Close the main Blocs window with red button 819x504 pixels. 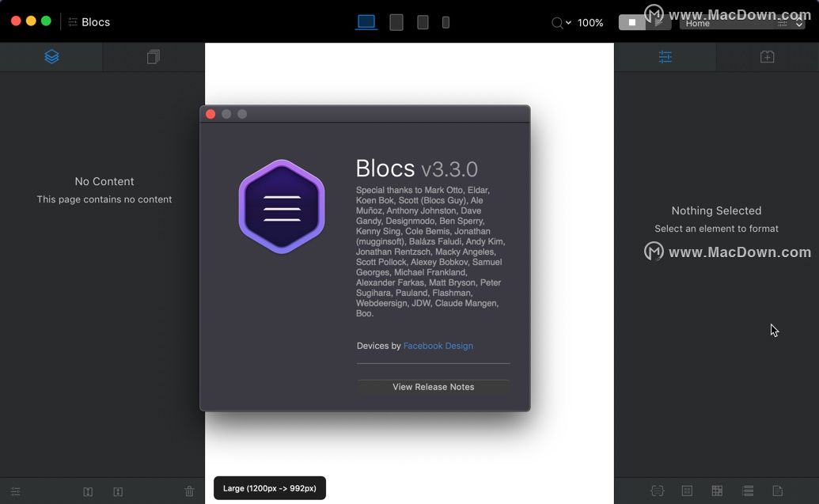pos(16,21)
